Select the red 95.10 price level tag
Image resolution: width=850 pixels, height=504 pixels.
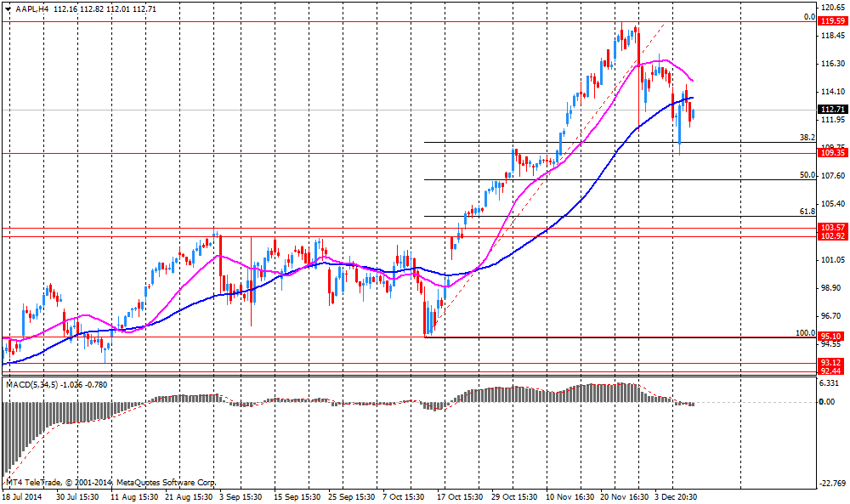point(833,336)
